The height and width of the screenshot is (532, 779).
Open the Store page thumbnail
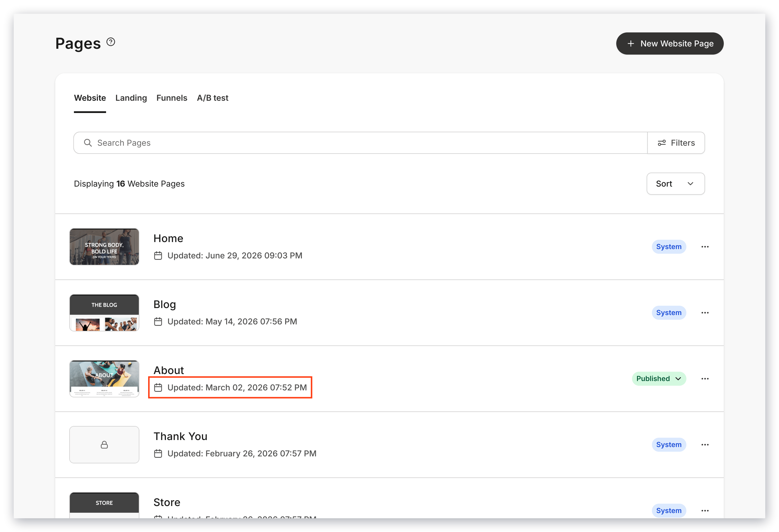[x=104, y=505]
